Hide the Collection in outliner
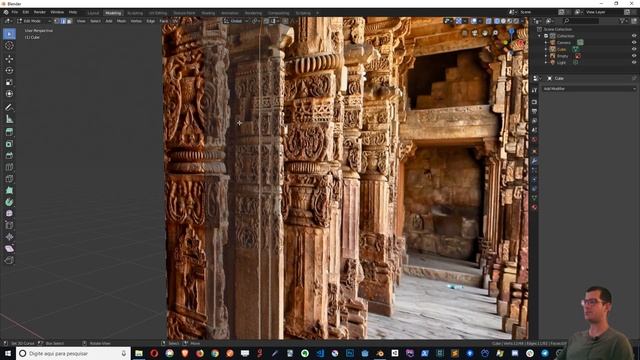The width and height of the screenshot is (640, 360). click(x=634, y=36)
